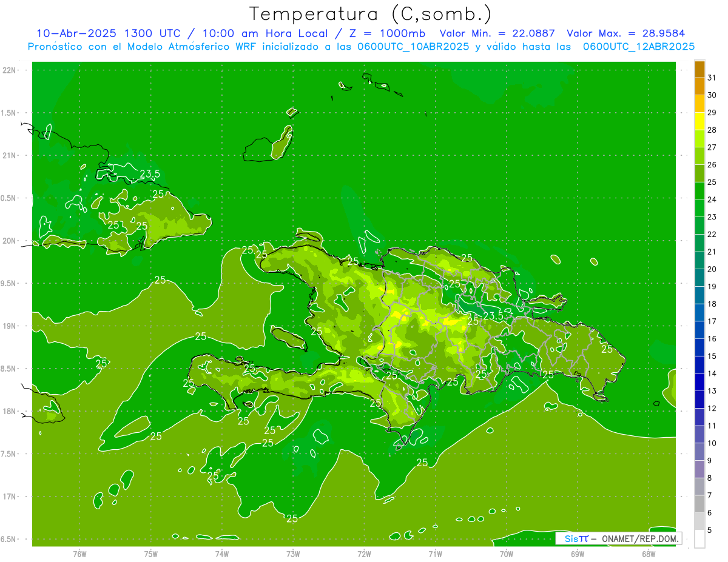Screen dimensions: 728x562
Task: Click the "21N" latitude axis label
Action: tap(9, 156)
